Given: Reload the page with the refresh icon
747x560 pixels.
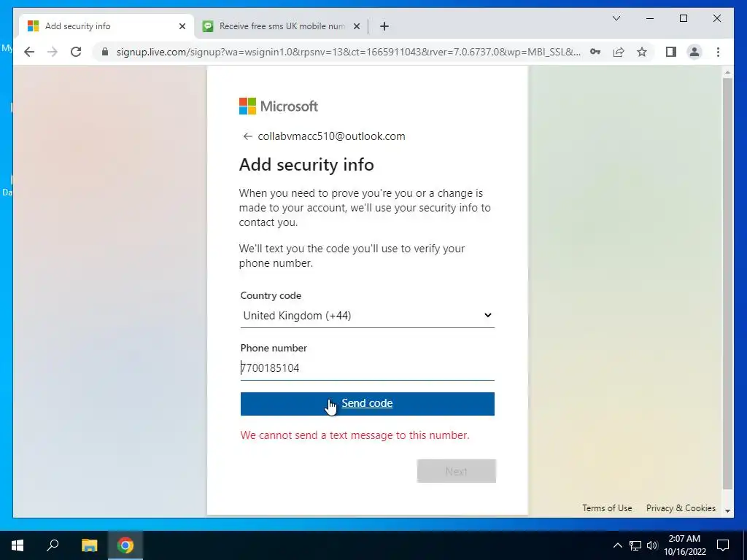Looking at the screenshot, I should (x=76, y=52).
